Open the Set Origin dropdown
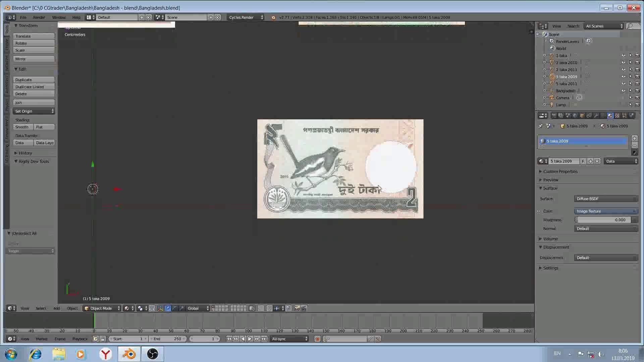The width and height of the screenshot is (644, 362). 34,111
